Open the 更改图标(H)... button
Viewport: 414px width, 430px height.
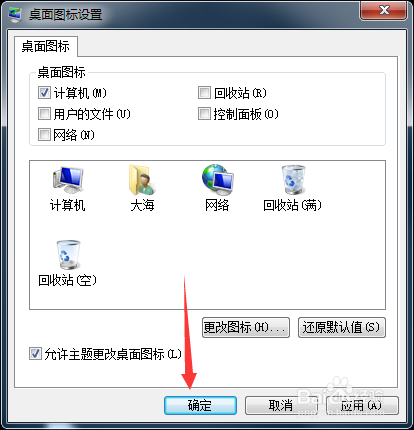pyautogui.click(x=246, y=327)
